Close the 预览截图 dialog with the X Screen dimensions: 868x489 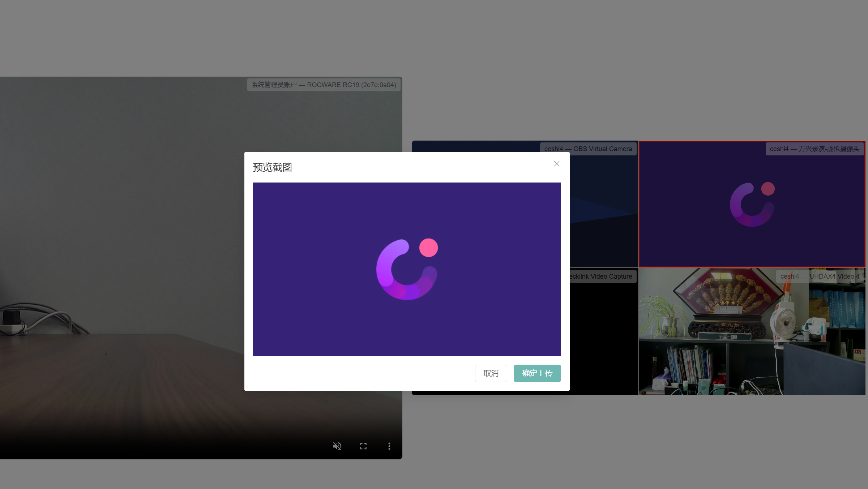(x=556, y=164)
